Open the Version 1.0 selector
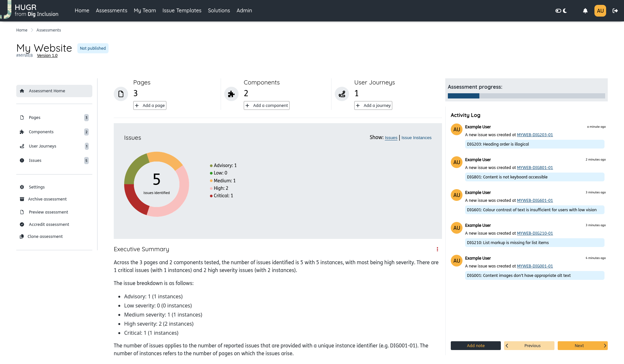Screen dimensions: 624x364 47,56
